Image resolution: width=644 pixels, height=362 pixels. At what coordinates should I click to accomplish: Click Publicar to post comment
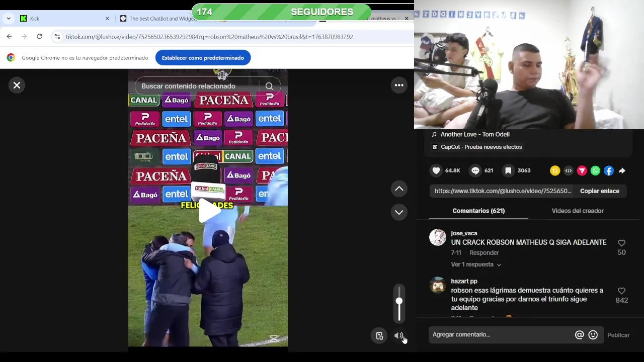click(x=618, y=335)
